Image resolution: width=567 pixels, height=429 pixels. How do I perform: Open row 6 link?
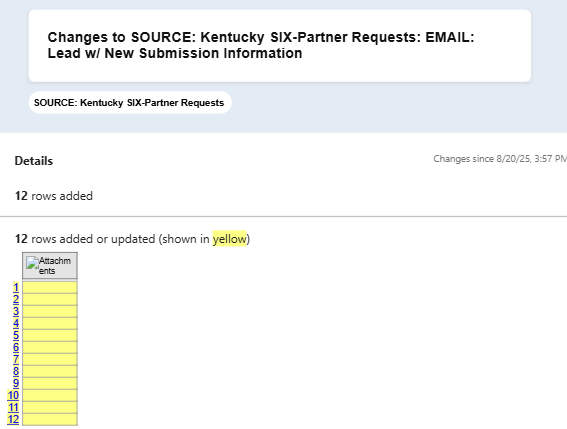point(16,348)
